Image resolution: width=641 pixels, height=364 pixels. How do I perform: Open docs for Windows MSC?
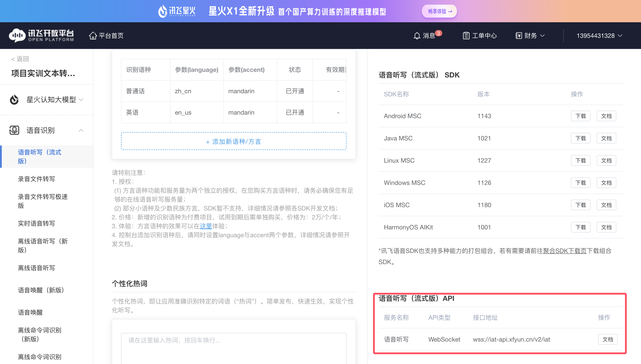click(606, 183)
